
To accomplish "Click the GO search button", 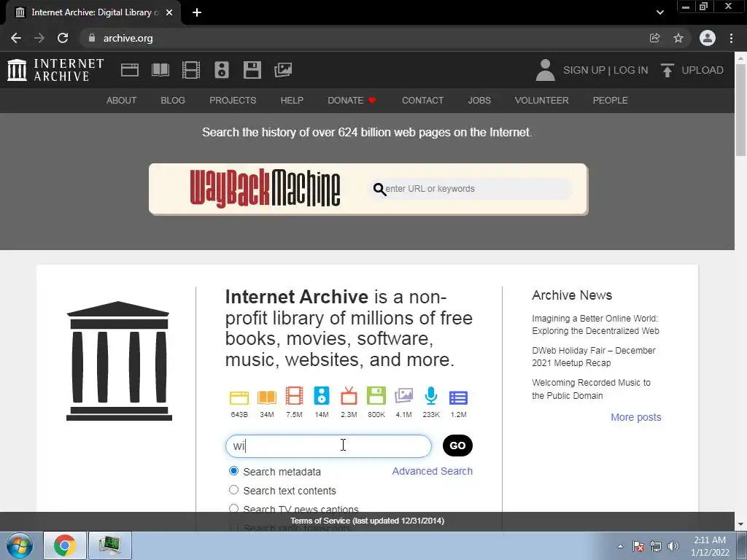I will pos(457,446).
